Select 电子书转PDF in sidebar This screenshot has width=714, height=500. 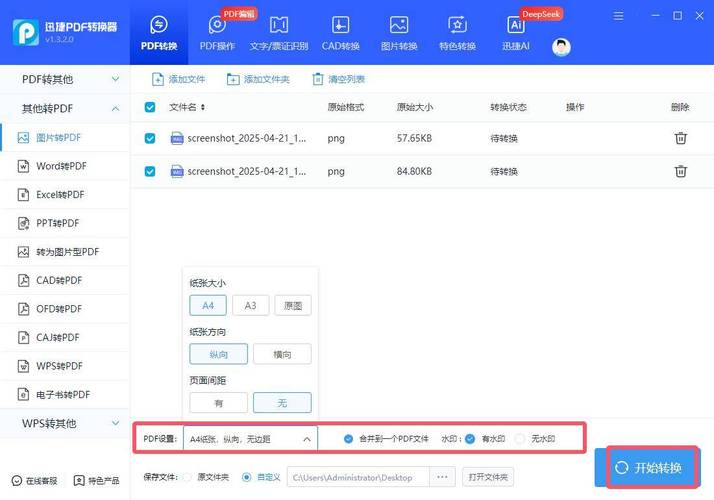[65, 394]
